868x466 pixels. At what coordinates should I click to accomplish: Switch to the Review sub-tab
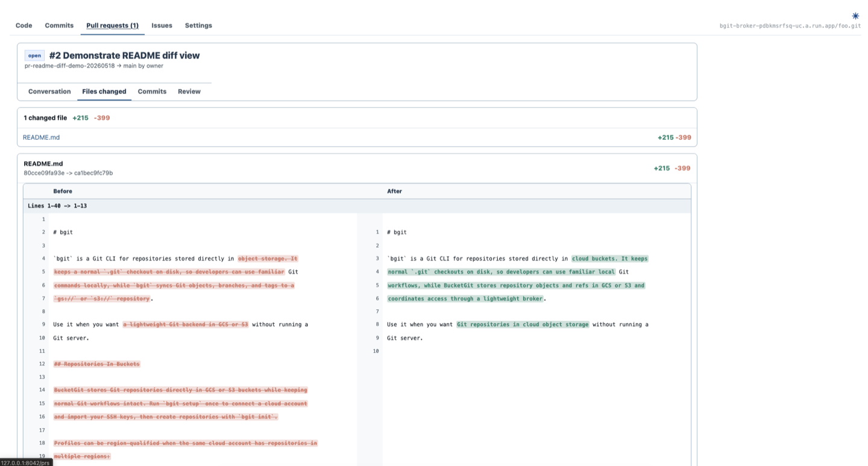click(x=189, y=92)
